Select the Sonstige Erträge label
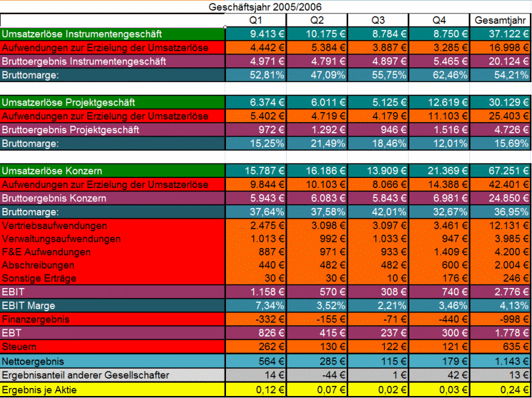Image resolution: width=532 pixels, height=398 pixels. click(x=113, y=278)
